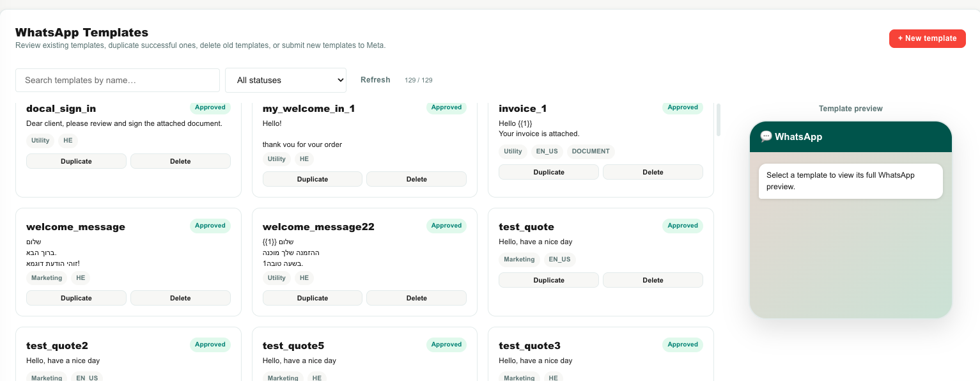Select the invoice_1 template title
This screenshot has height=381, width=980.
(523, 109)
